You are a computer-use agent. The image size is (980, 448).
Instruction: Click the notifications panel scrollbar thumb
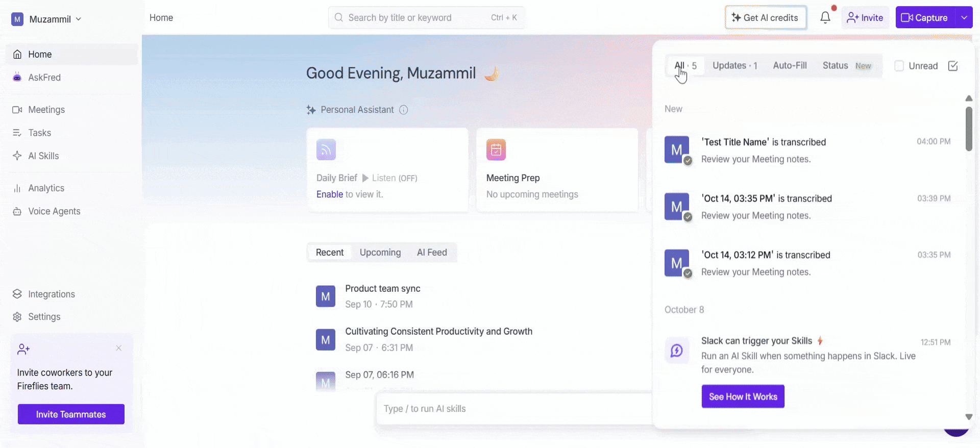[x=969, y=129]
